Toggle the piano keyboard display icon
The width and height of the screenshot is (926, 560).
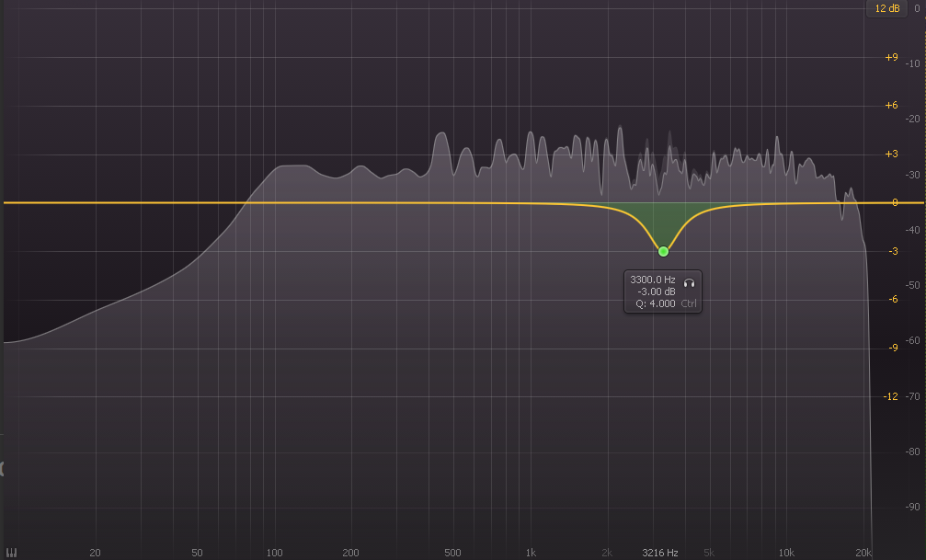(11, 553)
